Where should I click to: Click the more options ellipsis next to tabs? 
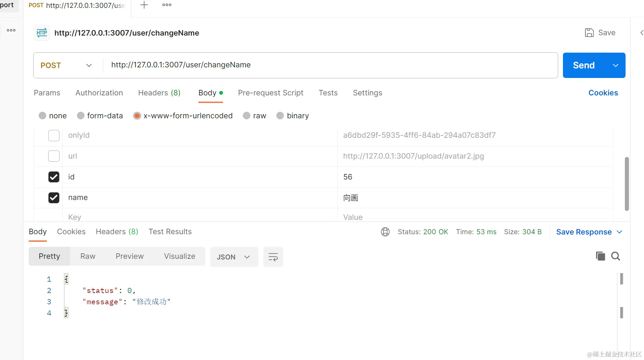(x=167, y=5)
